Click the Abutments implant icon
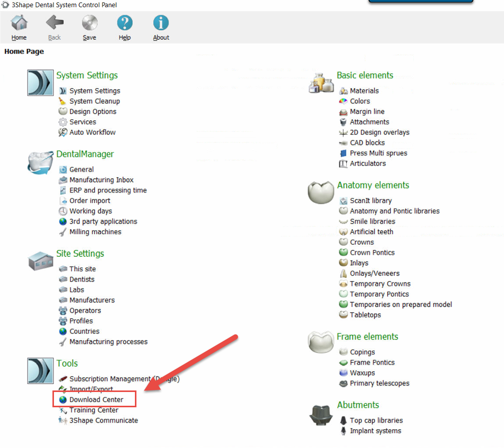The image size is (504, 448). click(321, 414)
